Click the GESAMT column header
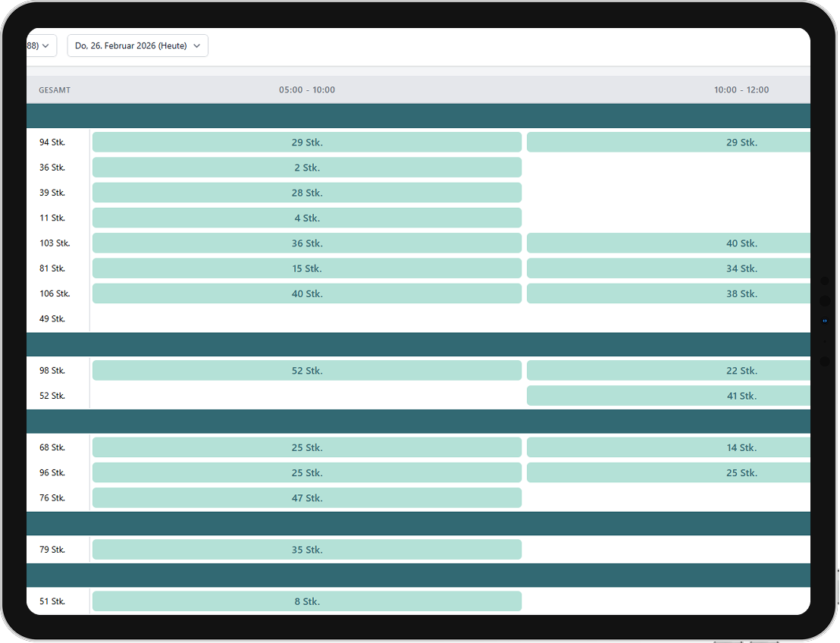Image resolution: width=840 pixels, height=643 pixels. pos(55,90)
